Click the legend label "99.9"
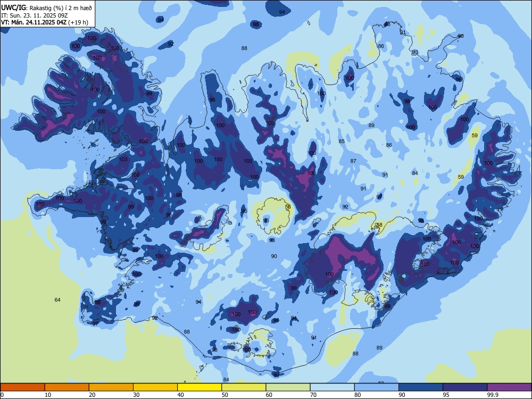Image resolution: width=532 pixels, height=399 pixels. pyautogui.click(x=493, y=395)
